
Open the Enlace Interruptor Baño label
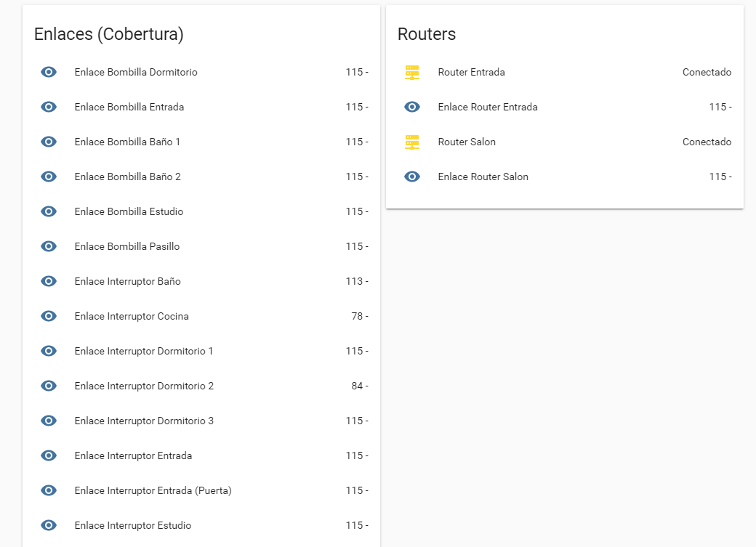[128, 281]
